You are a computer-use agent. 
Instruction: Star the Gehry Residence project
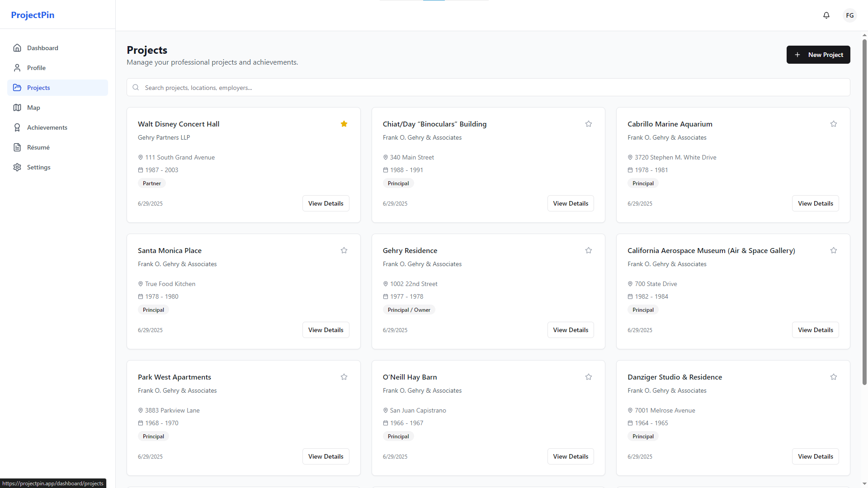(588, 250)
